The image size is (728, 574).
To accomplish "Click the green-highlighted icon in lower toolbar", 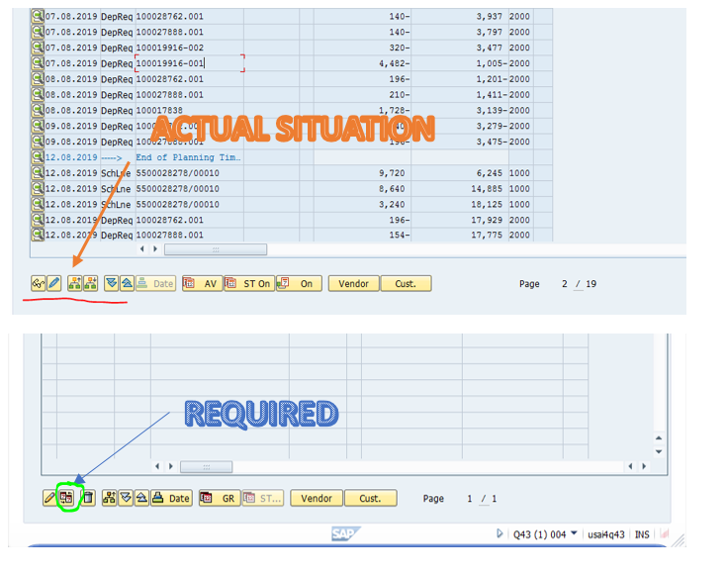I will (66, 499).
